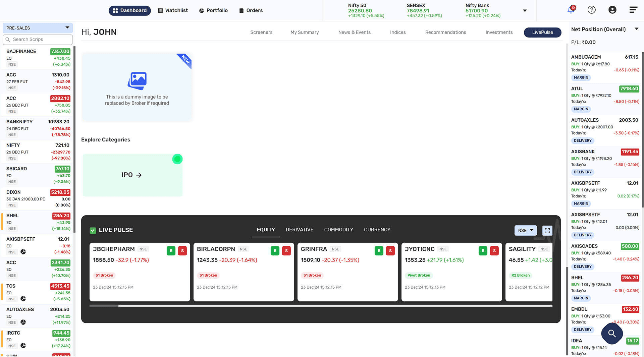Click the holdings pie icon on IRCTC row
644x357 pixels.
pyautogui.click(x=23, y=346)
